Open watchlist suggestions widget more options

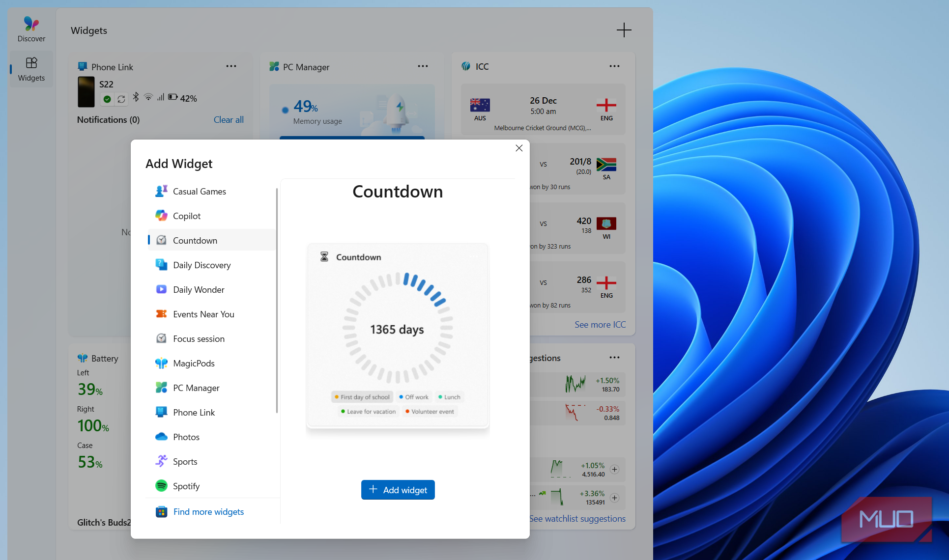614,358
